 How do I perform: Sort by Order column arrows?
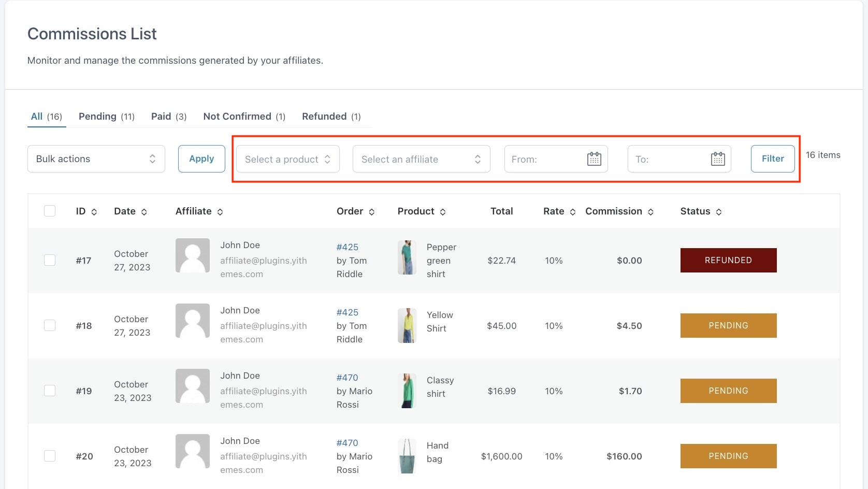coord(372,212)
